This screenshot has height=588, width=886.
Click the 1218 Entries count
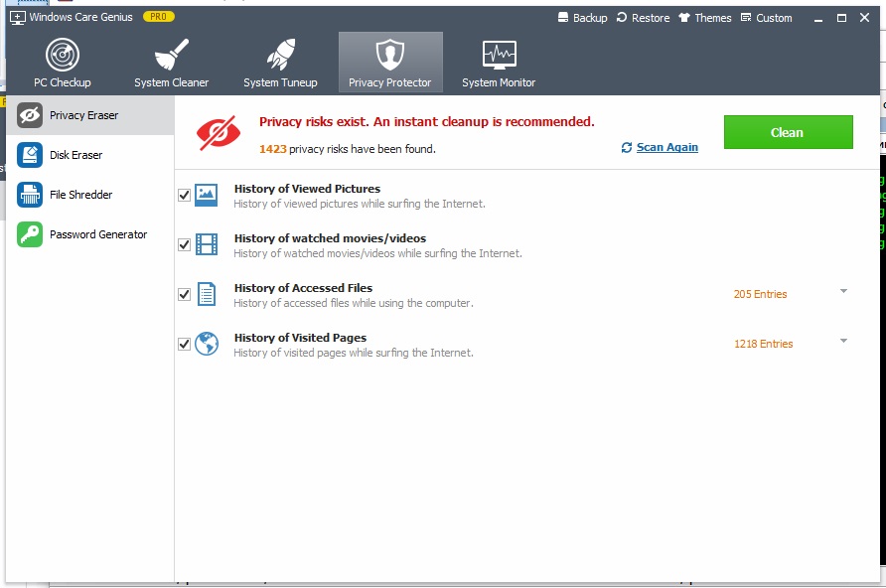click(x=764, y=344)
